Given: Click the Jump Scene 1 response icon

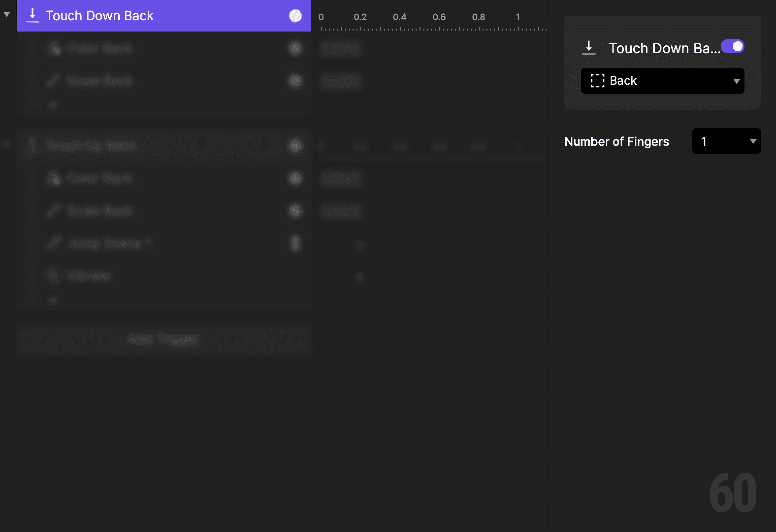Looking at the screenshot, I should [x=53, y=242].
